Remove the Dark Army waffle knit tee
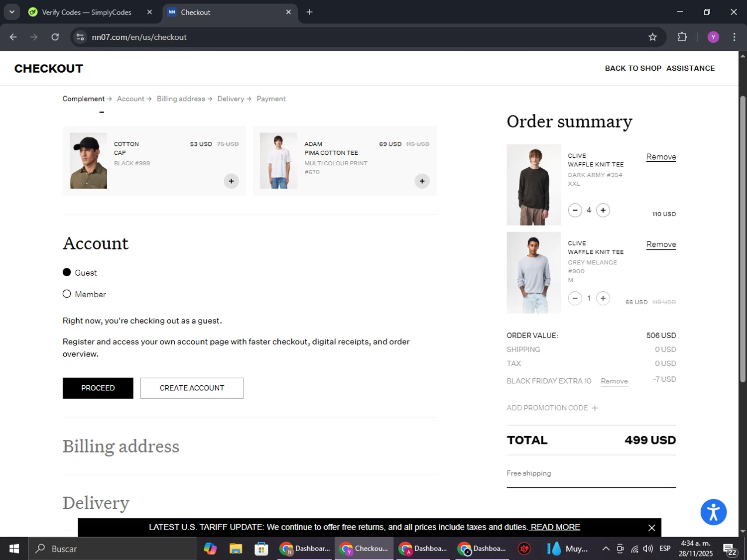Screen dimensions: 747x560 [661, 157]
